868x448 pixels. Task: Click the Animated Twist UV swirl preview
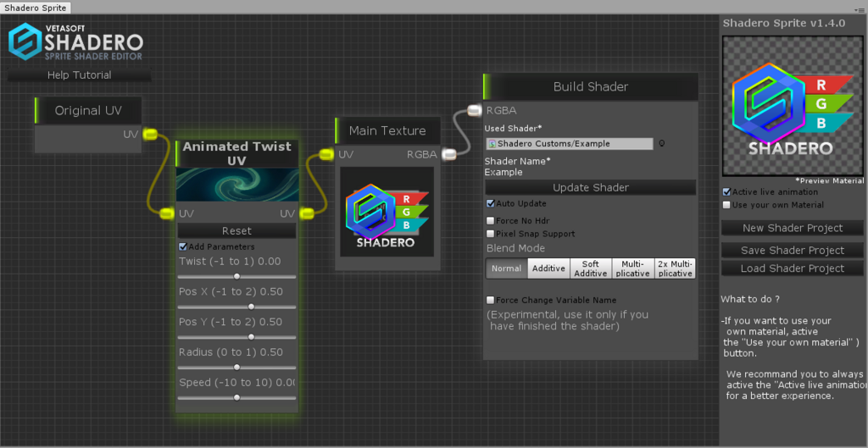(237, 185)
